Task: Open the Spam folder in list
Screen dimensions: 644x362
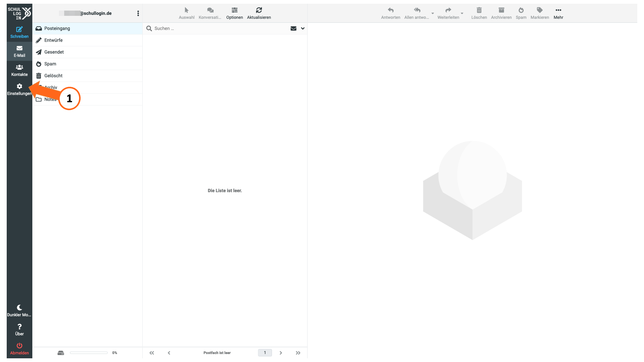Action: [x=87, y=64]
